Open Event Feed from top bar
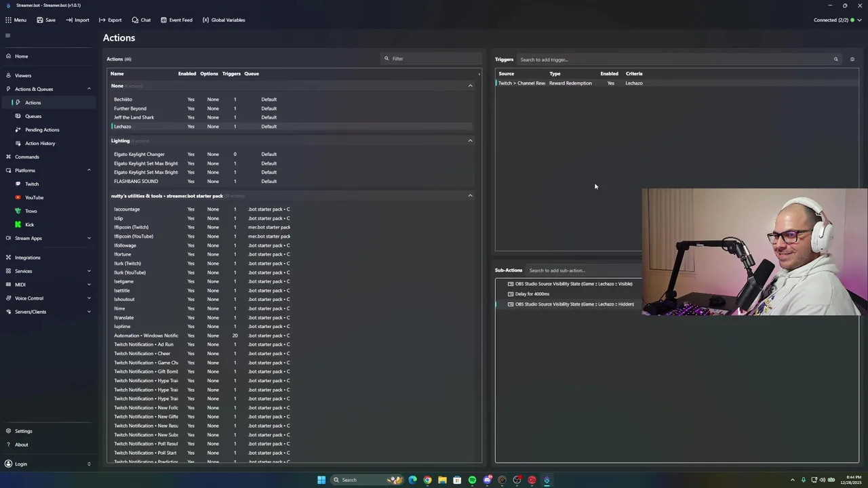Viewport: 868px width, 488px height. click(x=176, y=20)
